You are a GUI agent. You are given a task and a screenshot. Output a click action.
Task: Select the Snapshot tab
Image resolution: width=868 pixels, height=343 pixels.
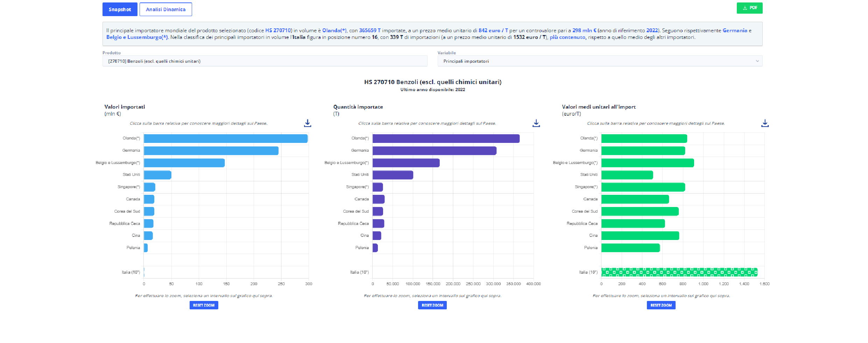point(120,9)
